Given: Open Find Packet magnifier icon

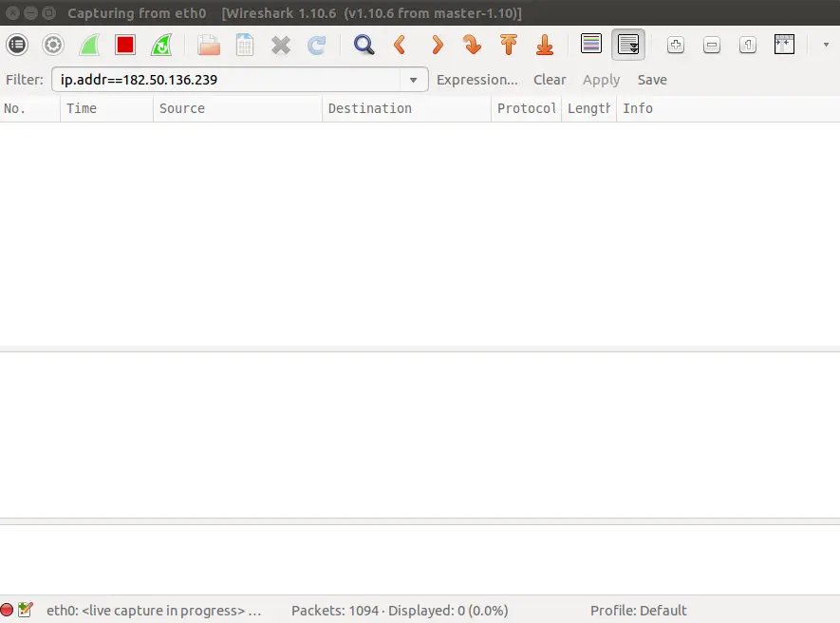Looking at the screenshot, I should (x=364, y=45).
